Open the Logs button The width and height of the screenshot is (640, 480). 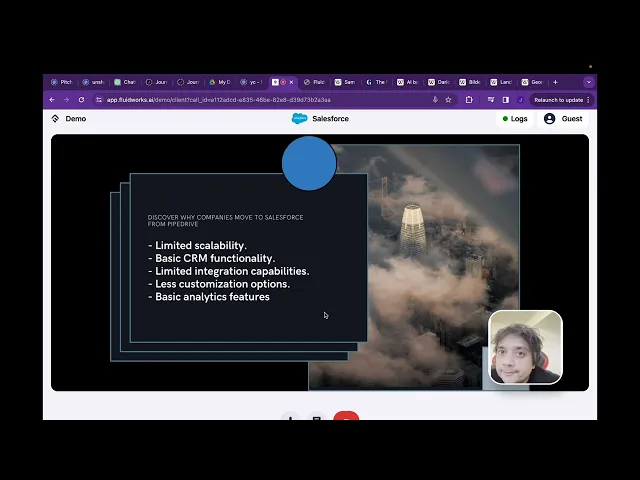[x=515, y=119]
